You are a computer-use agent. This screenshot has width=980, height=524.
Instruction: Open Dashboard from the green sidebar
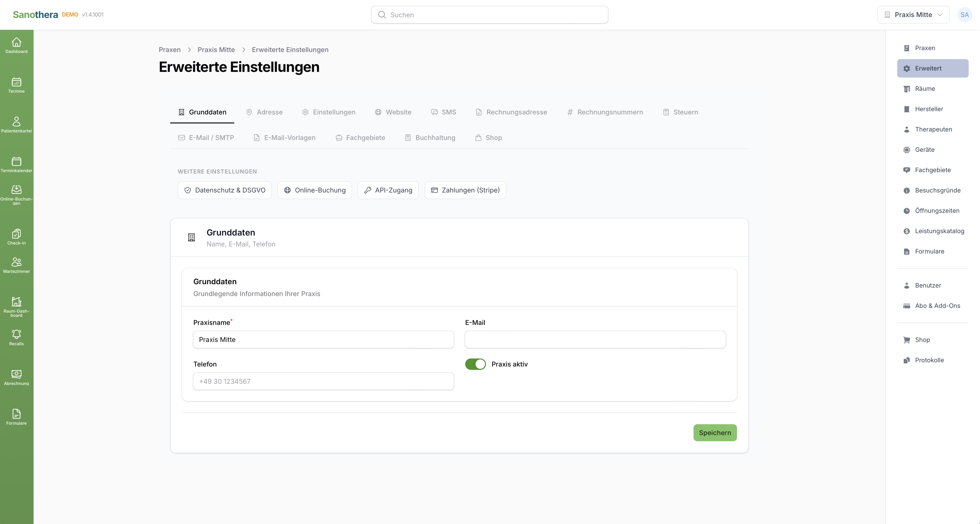[16, 45]
